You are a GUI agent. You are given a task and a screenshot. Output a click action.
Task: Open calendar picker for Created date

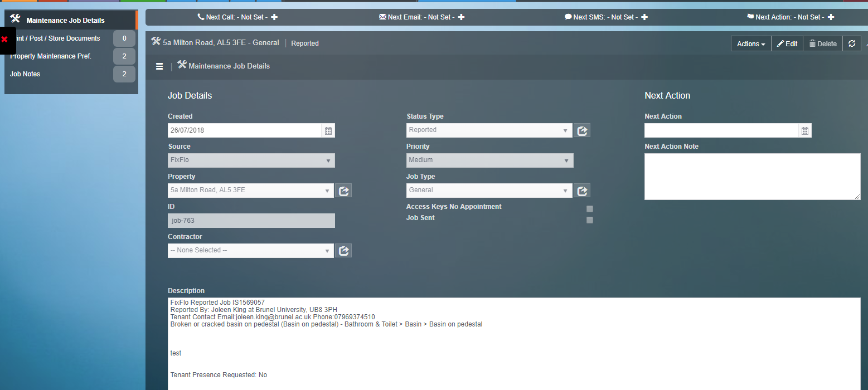pos(328,131)
